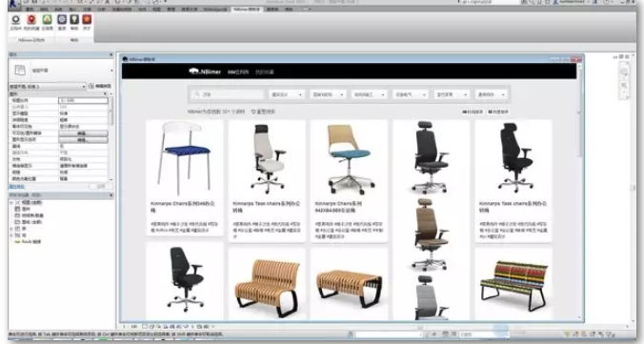The image size is (644, 344).
Task: Click the Kinnarps Chairs系列 942XBAS69会议椅 title
Action: (338, 207)
